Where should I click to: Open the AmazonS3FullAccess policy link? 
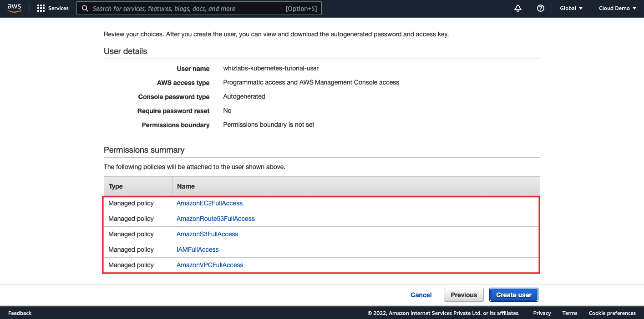tap(207, 234)
